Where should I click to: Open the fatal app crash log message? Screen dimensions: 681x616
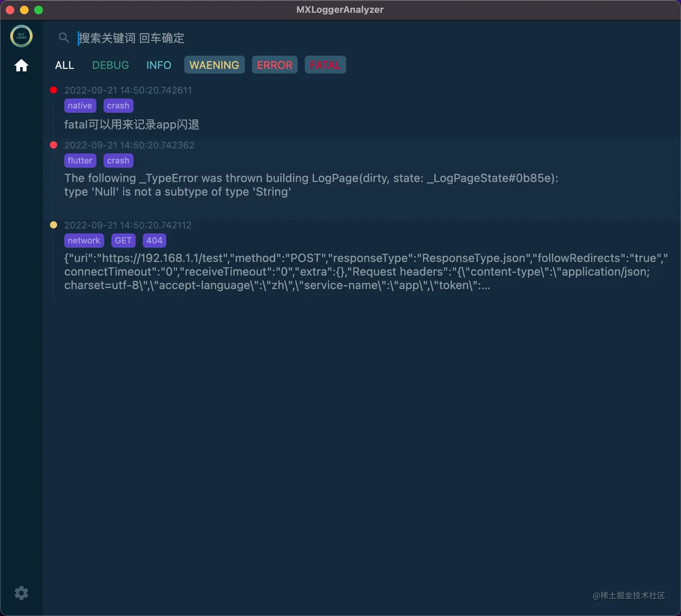tap(132, 125)
